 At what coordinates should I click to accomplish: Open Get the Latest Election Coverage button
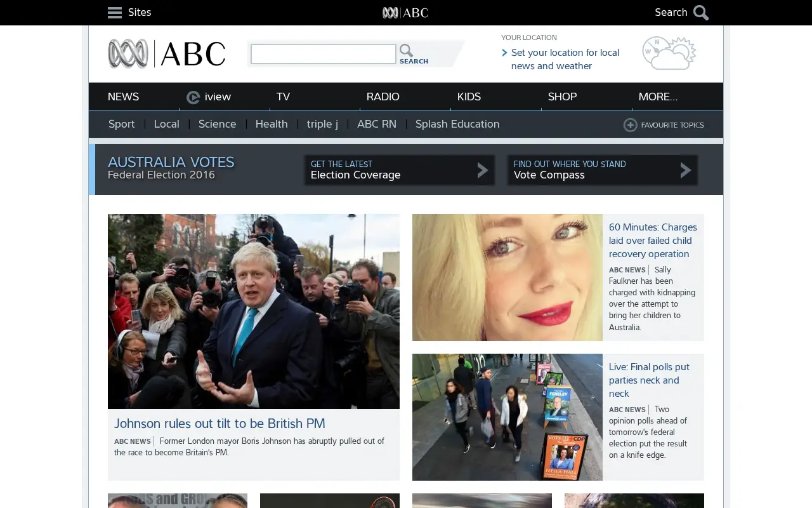tap(400, 170)
